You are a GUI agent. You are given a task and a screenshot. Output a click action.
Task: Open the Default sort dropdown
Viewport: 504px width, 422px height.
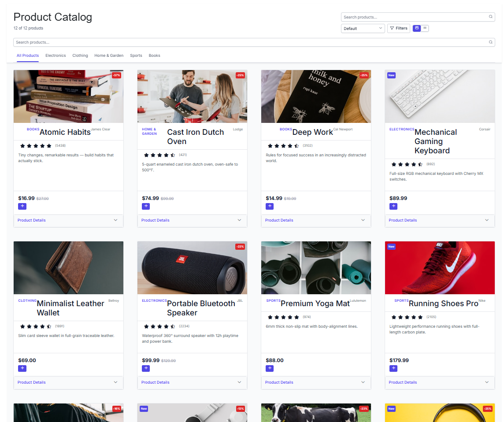tap(362, 28)
